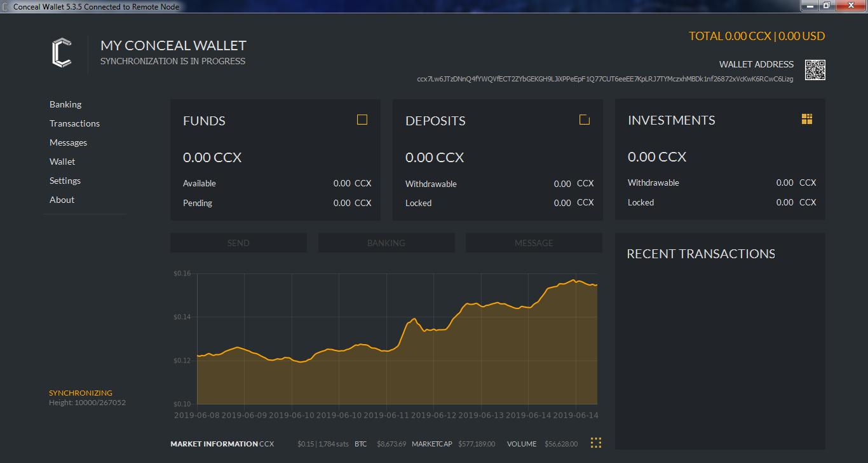
Task: Open the wallet address QR code
Action: point(815,70)
